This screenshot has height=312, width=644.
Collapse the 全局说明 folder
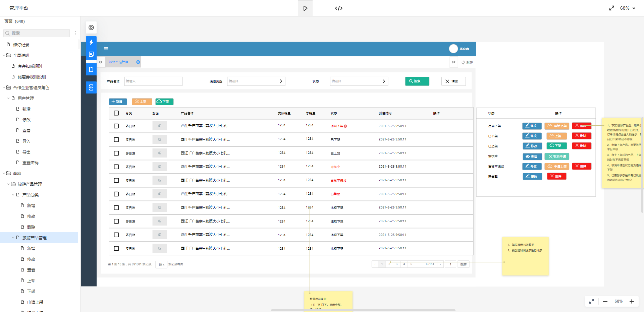coord(4,56)
